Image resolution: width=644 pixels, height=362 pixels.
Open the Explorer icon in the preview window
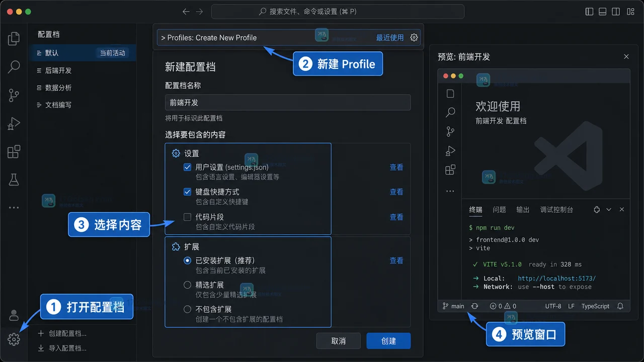[x=450, y=94]
